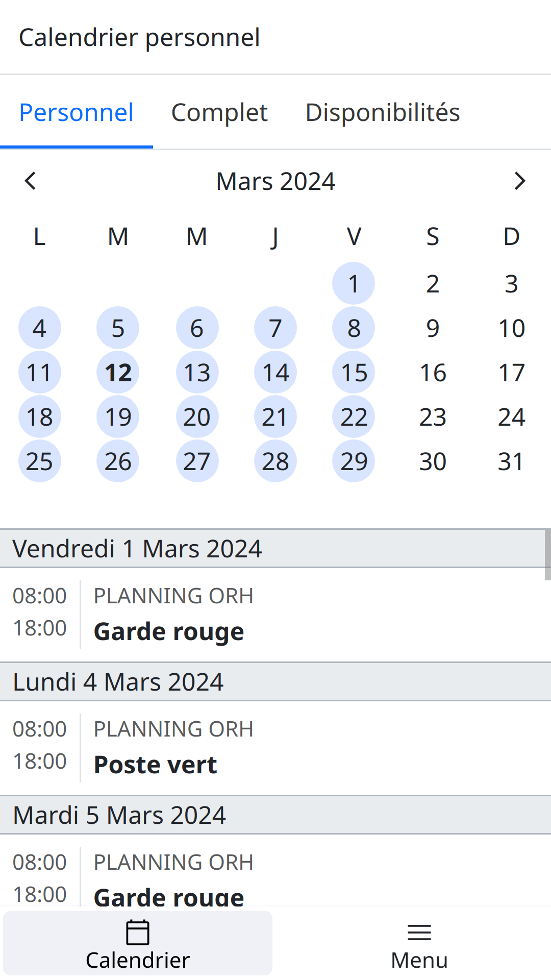The height and width of the screenshot is (980, 551).
Task: Open the Calendrier bottom navigation icon
Action: pyautogui.click(x=137, y=942)
